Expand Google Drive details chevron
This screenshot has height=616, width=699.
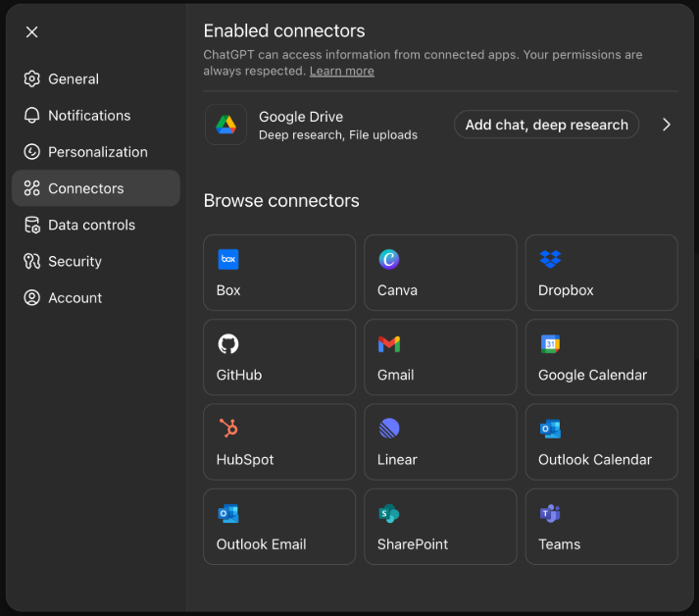pyautogui.click(x=667, y=125)
